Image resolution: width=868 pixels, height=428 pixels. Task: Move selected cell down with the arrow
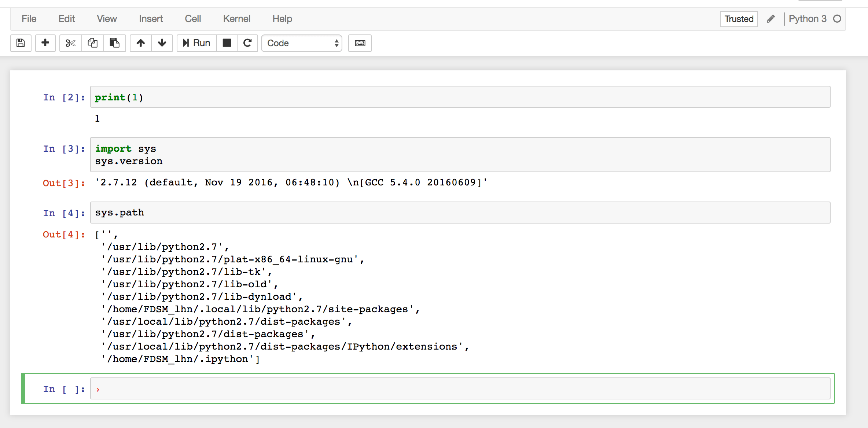pyautogui.click(x=162, y=43)
